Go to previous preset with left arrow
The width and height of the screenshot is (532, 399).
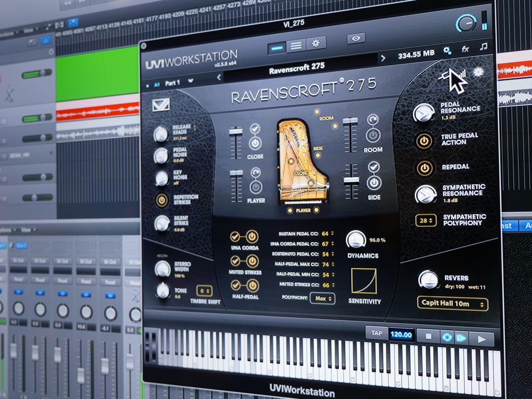219,77
